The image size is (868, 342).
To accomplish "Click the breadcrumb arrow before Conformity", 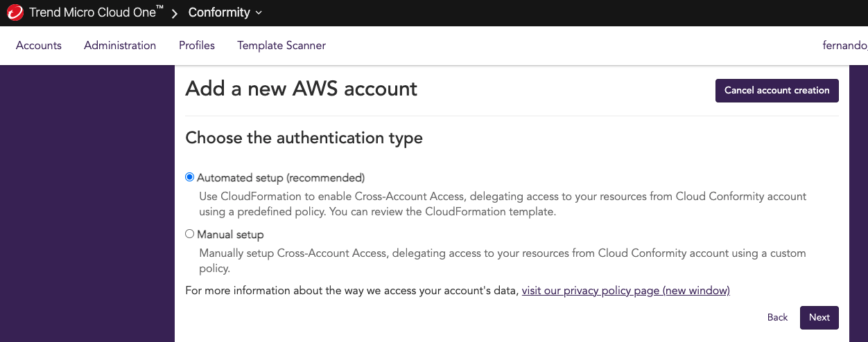I will tap(175, 13).
